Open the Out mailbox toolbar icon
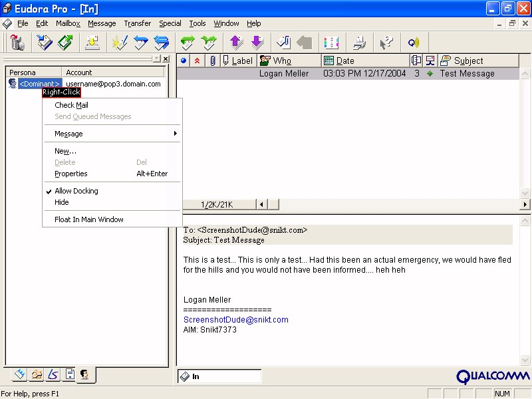Screen dimensions: 532x399 click(x=65, y=43)
